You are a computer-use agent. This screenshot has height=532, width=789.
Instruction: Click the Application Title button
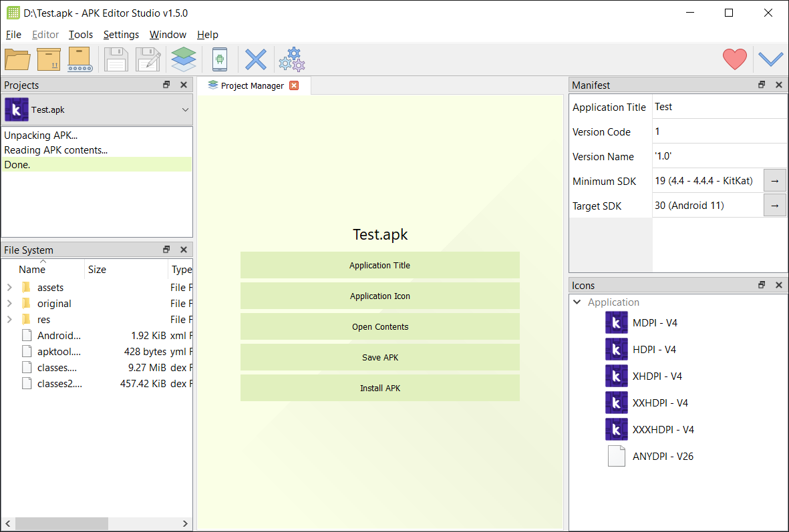pos(380,265)
